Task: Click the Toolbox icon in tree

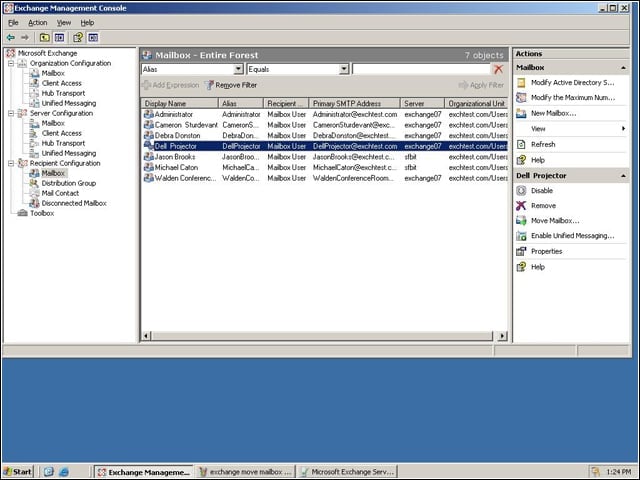Action: [22, 213]
